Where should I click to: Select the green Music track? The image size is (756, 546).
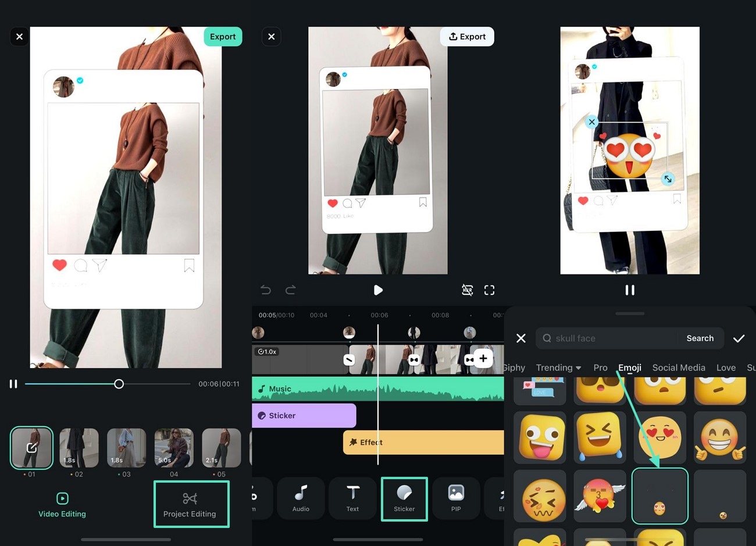coord(378,388)
